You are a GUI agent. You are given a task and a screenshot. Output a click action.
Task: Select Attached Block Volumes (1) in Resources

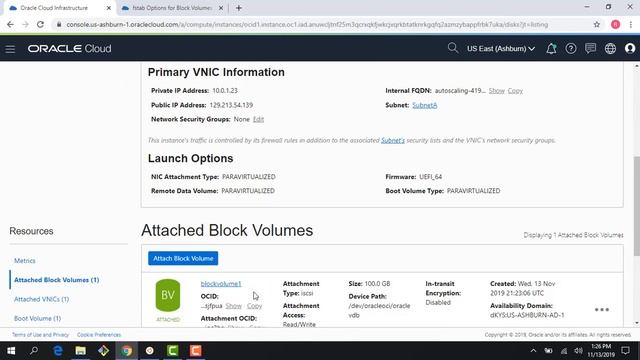click(x=56, y=280)
